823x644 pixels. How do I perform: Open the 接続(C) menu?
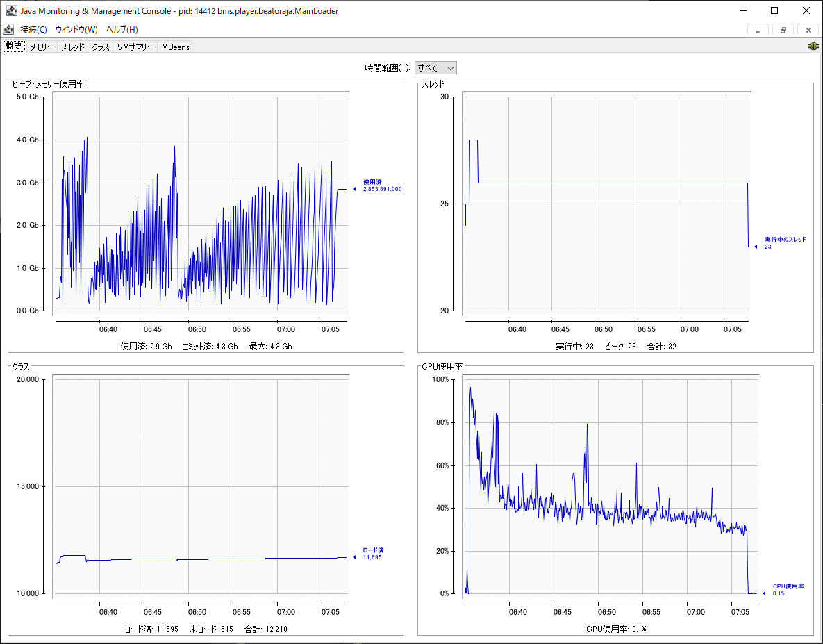pyautogui.click(x=33, y=29)
